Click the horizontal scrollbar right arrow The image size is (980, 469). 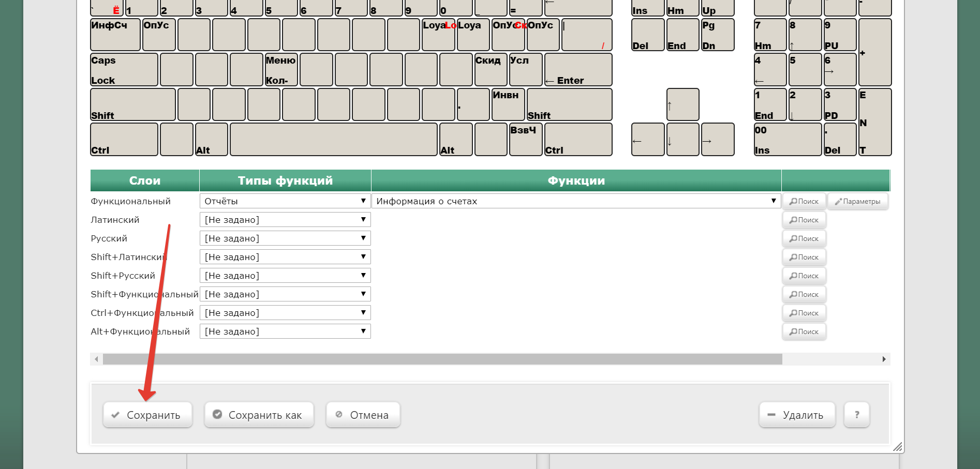click(x=884, y=359)
